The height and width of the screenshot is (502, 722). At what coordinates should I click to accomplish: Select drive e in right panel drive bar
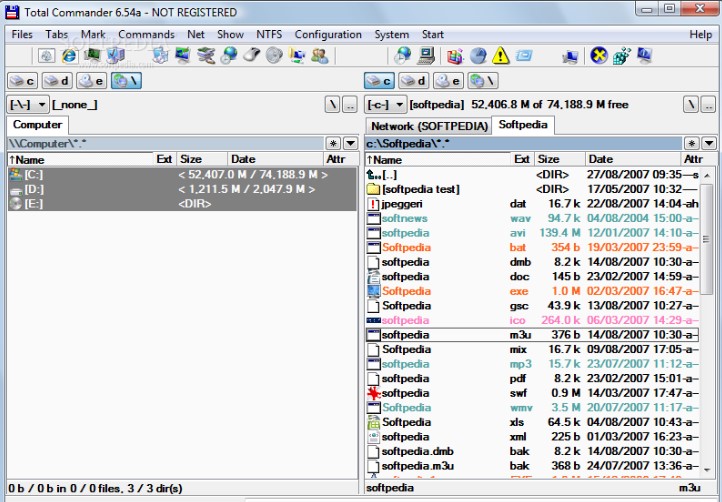(448, 81)
